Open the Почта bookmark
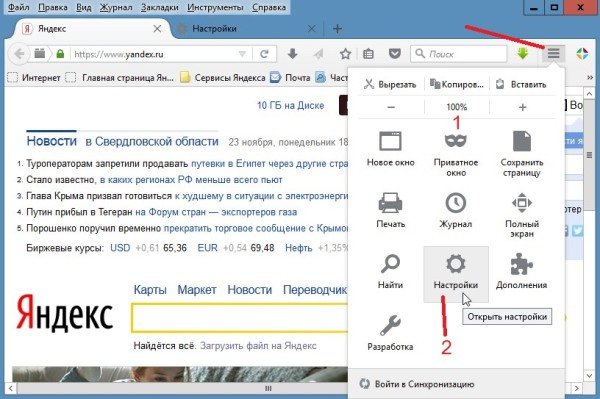Image resolution: width=600 pixels, height=399 pixels. [x=290, y=78]
